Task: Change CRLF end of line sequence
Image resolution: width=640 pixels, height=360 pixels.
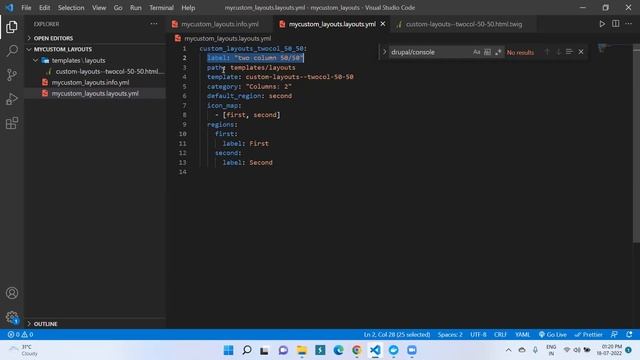Action: [x=500, y=334]
